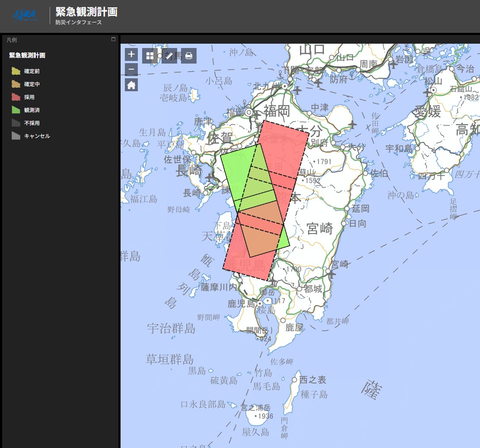Click the 佐世保 map label
Viewport: 480px width, 448px height.
click(x=178, y=159)
